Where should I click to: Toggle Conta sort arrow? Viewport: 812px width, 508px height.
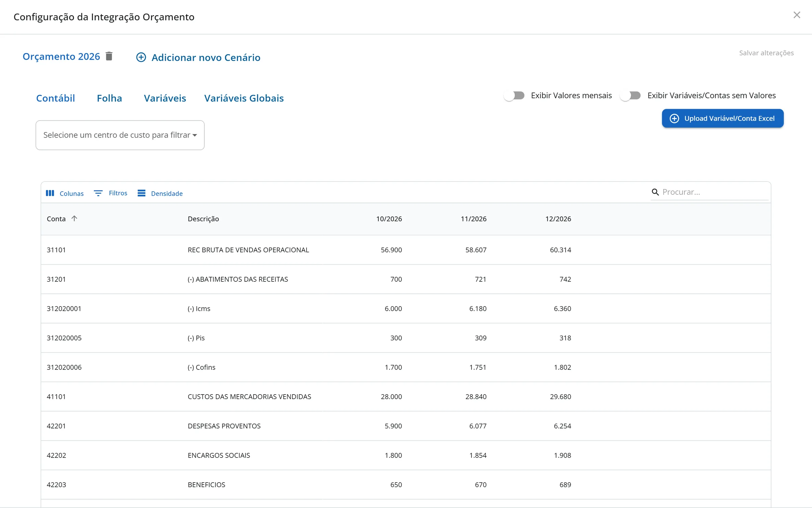point(74,218)
